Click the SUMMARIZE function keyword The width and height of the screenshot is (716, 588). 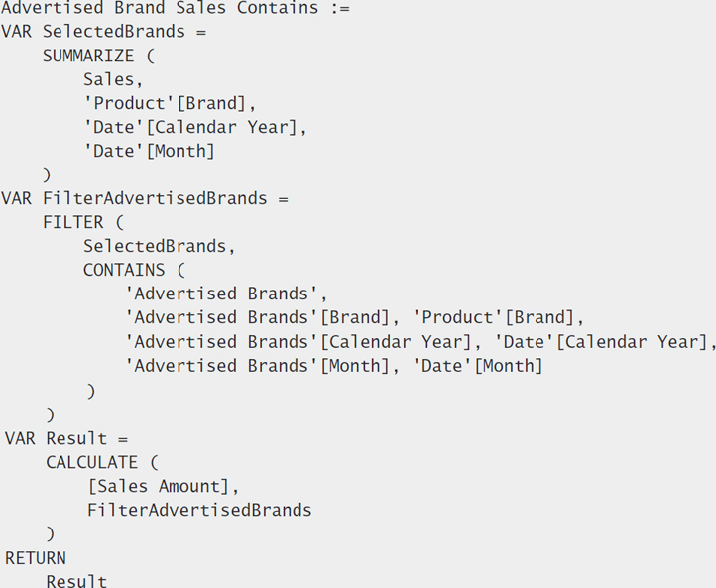click(88, 56)
